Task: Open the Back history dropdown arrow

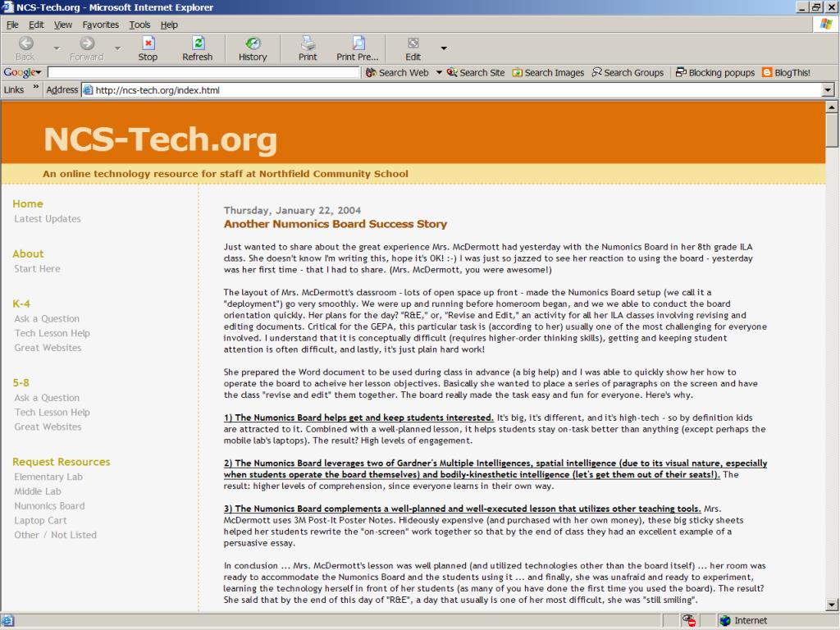Action: click(x=57, y=48)
